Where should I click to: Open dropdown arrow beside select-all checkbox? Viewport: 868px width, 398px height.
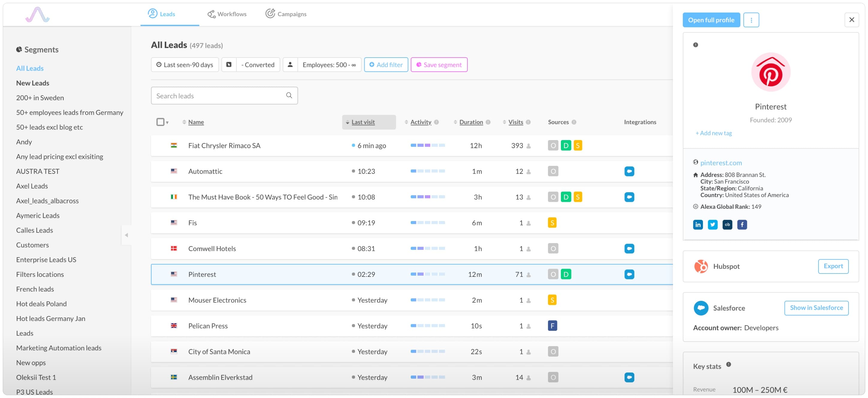pyautogui.click(x=167, y=123)
